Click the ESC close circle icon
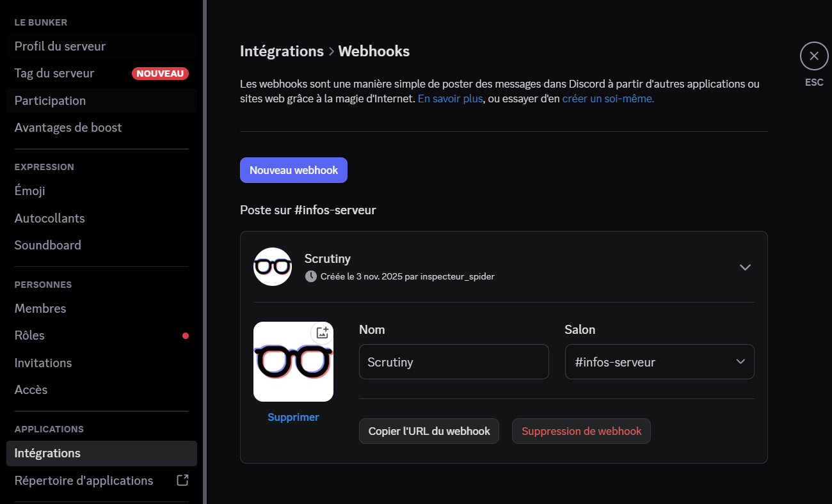Viewport: 832px width, 504px height. (813, 56)
